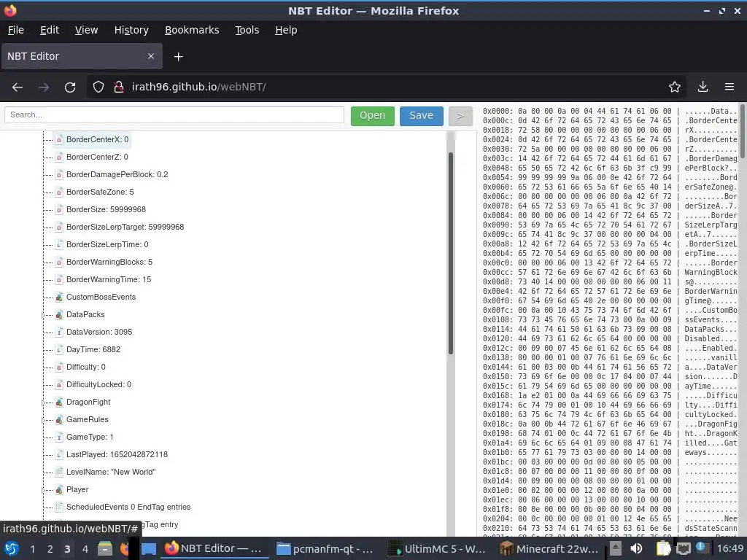Select the DifficultyLocked: 0 entry
Viewport: 747px width, 560px height.
98,384
